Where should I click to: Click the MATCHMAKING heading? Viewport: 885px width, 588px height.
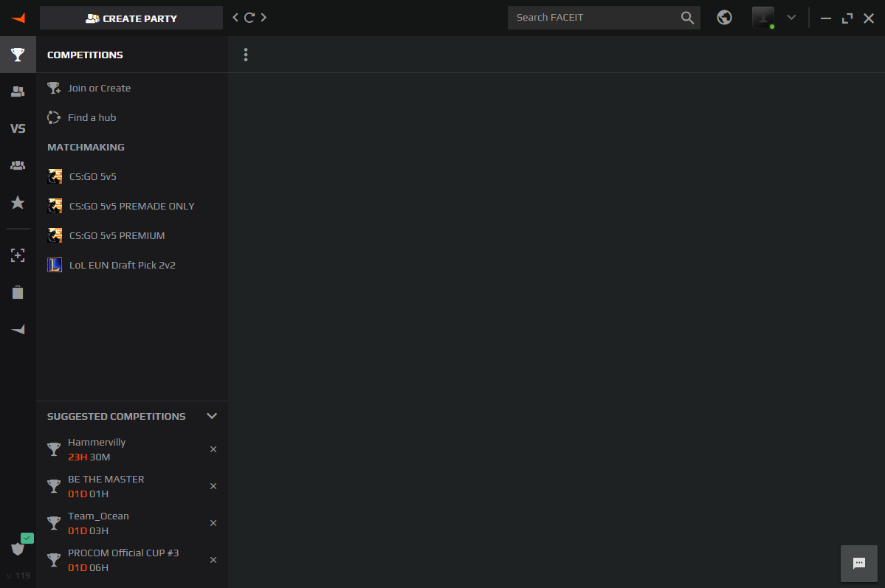tap(86, 147)
